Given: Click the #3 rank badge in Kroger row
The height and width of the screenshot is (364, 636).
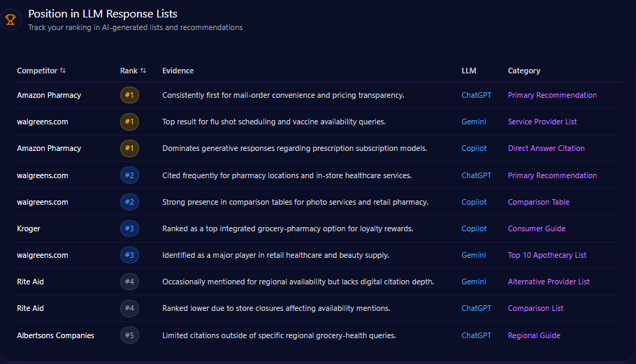Looking at the screenshot, I should 129,228.
